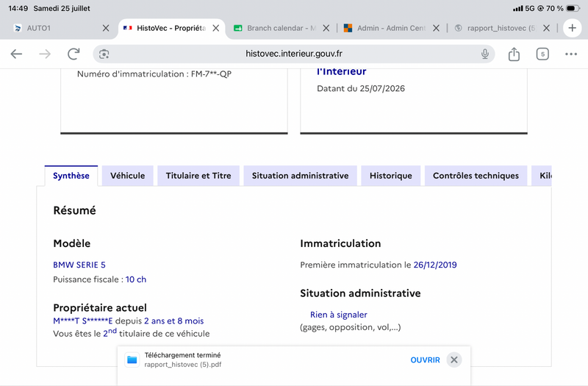
Task: Open the browser three-dots menu
Action: click(x=571, y=54)
